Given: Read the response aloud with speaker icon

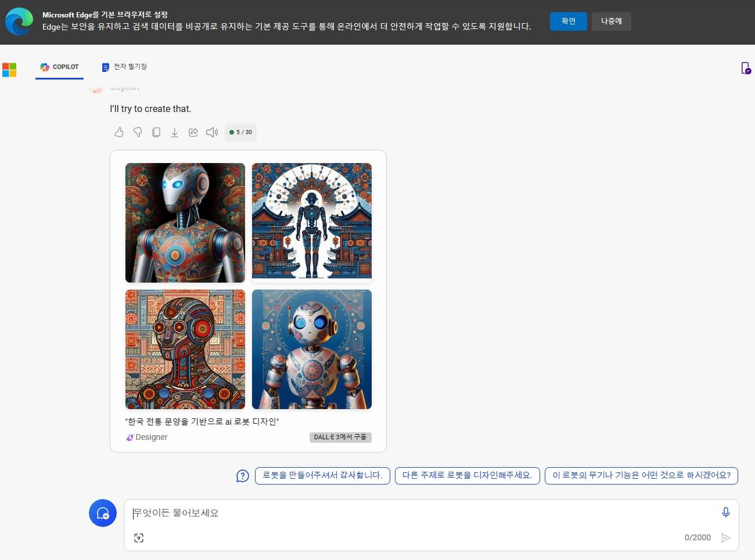Looking at the screenshot, I should click(x=211, y=132).
